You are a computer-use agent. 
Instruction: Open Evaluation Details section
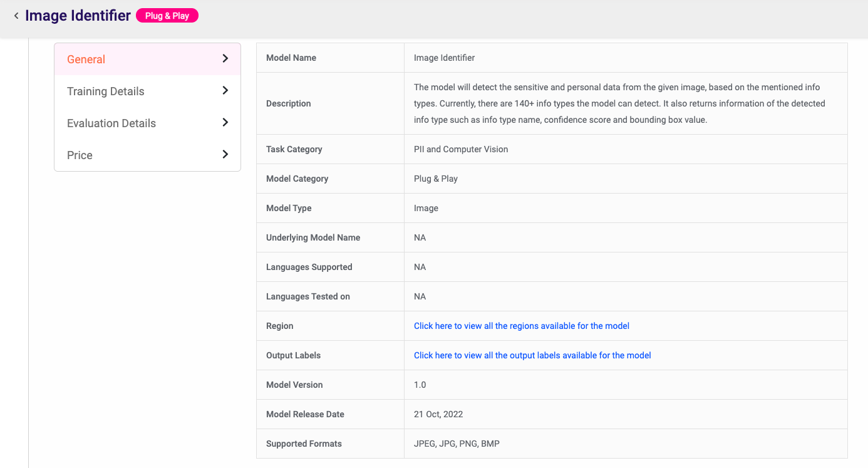click(111, 123)
